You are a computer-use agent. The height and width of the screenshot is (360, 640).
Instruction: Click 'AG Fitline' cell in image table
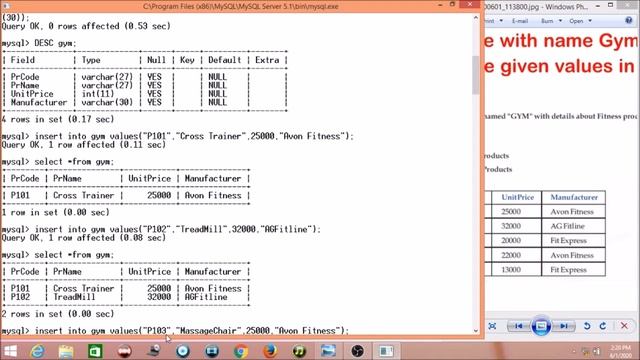pos(567,226)
